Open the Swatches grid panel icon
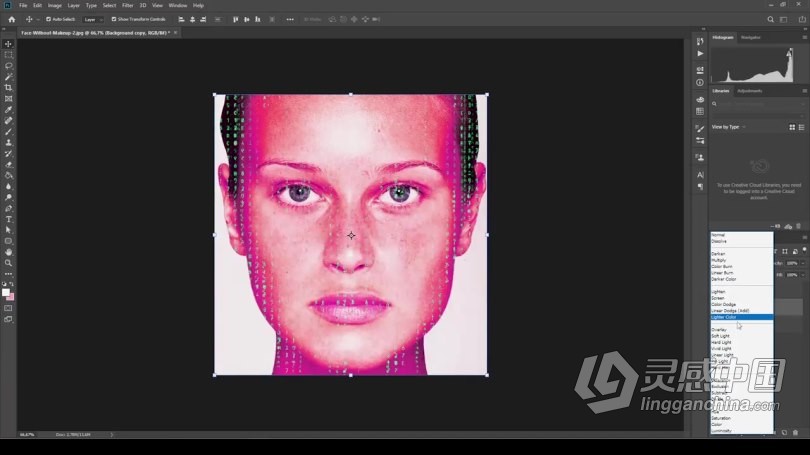This screenshot has height=455, width=810. (700, 111)
